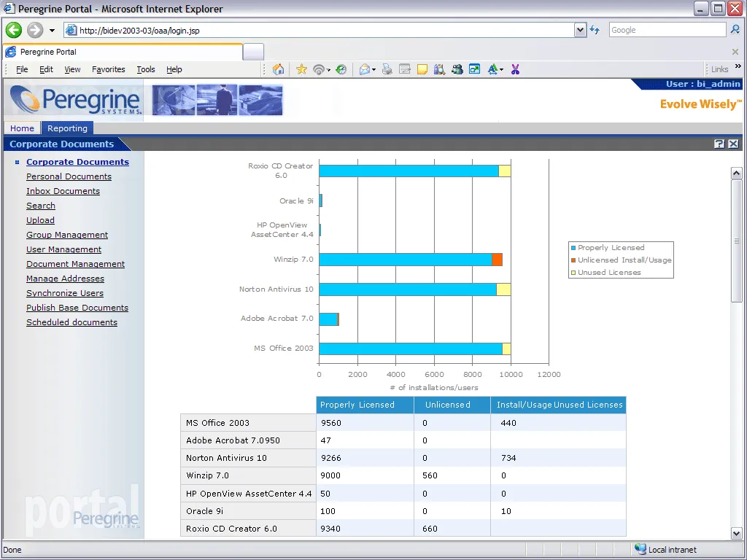Viewport: 747px width, 560px height.
Task: Click the Edit page icon in toolbar
Action: 404,69
